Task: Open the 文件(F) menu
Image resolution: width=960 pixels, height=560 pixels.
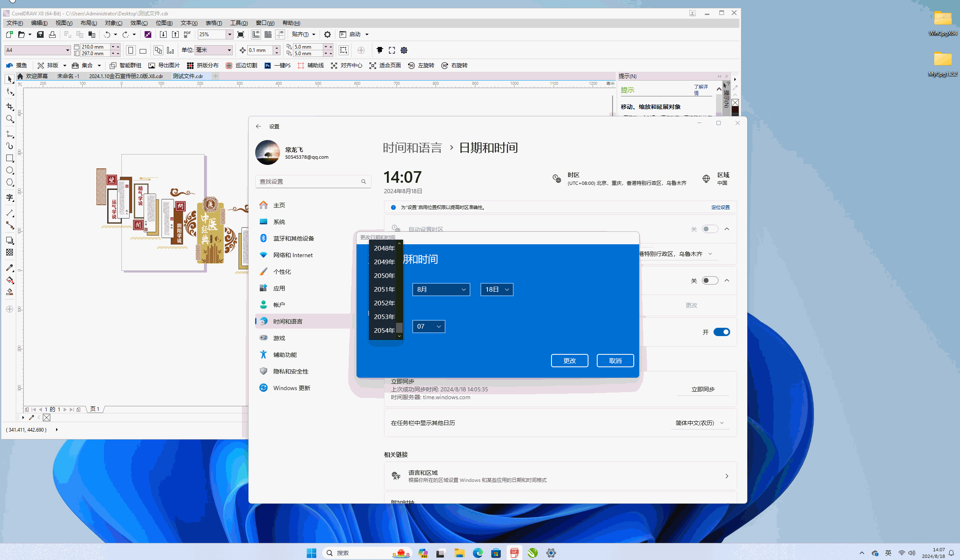Action: [15, 23]
